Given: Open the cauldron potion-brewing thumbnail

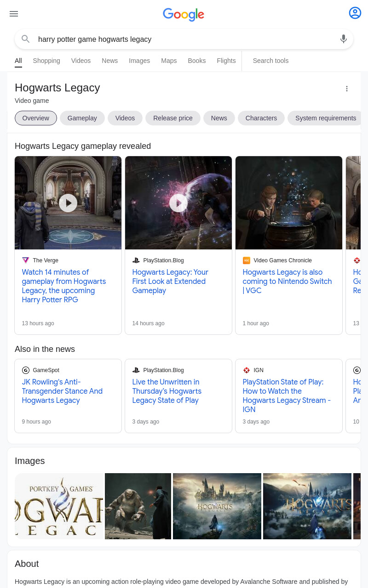Looking at the screenshot, I should (289, 203).
